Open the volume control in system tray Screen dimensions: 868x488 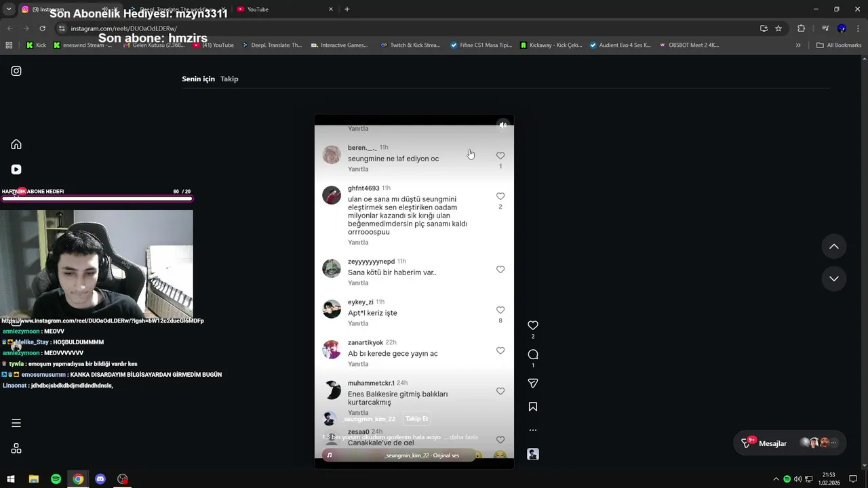[x=797, y=479]
